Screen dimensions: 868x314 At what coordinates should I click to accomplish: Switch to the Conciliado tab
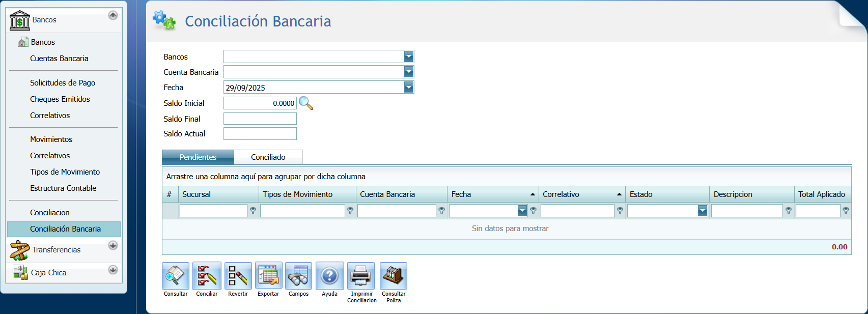[268, 157]
